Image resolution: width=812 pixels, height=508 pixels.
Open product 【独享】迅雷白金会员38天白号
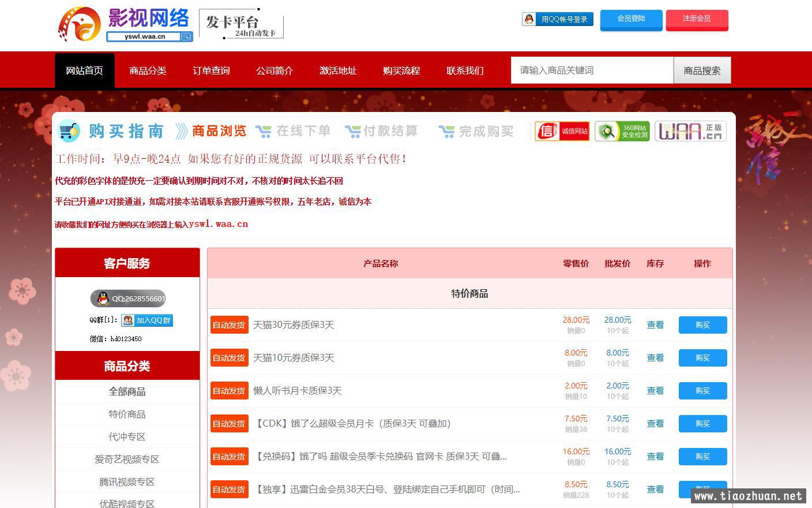386,490
